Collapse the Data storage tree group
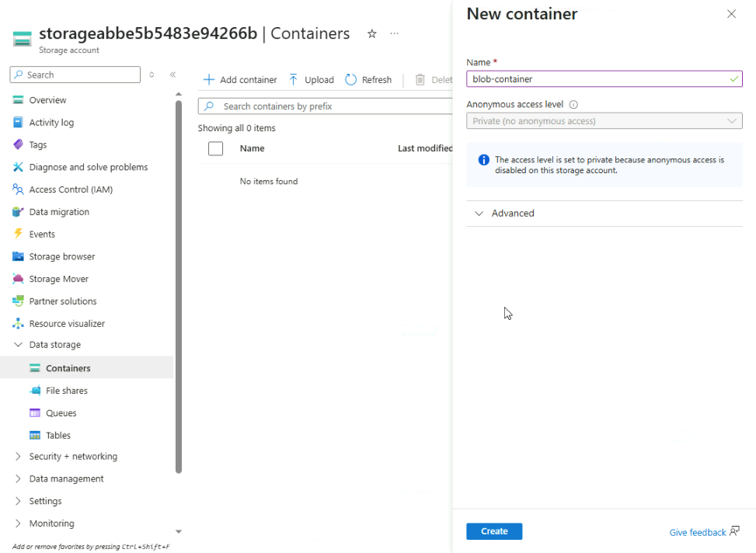Viewport: 756px width, 553px height. click(18, 345)
